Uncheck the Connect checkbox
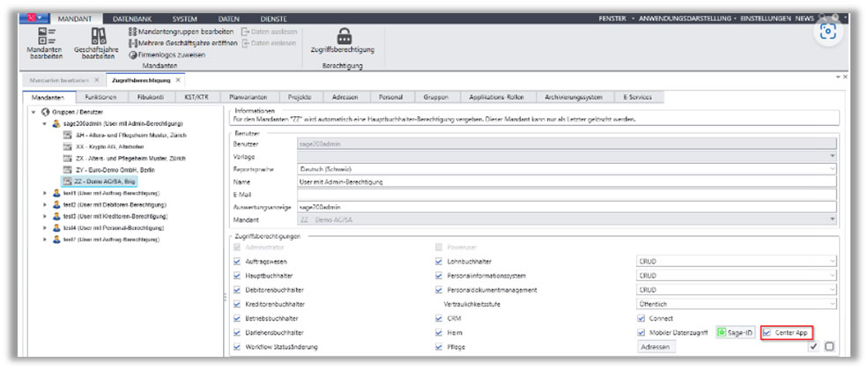This screenshot has height=370, width=868. [641, 319]
